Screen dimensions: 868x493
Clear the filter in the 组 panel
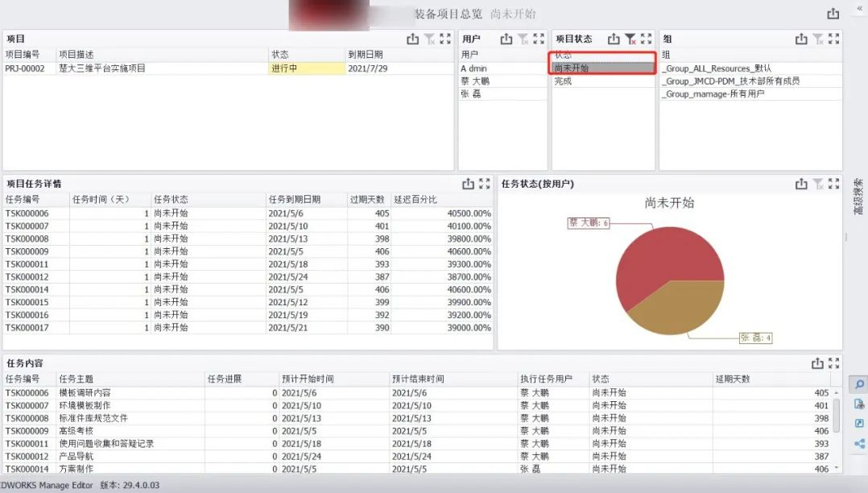(818, 39)
